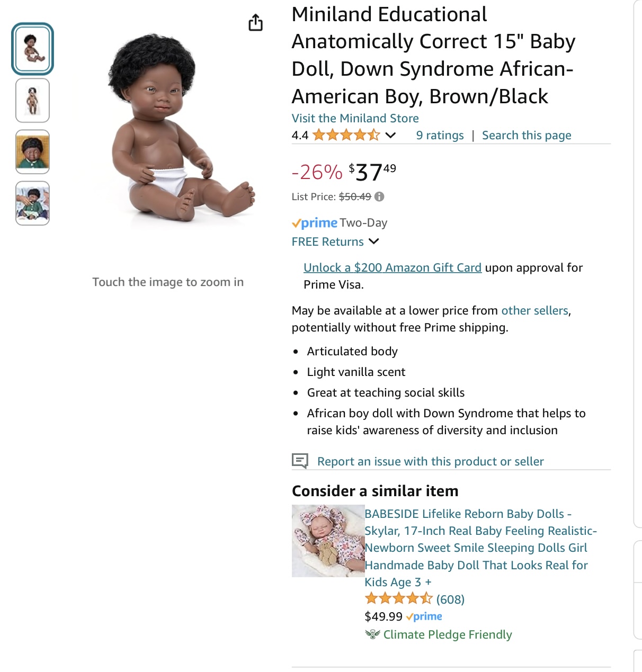Visit the Miniland Store link

355,118
